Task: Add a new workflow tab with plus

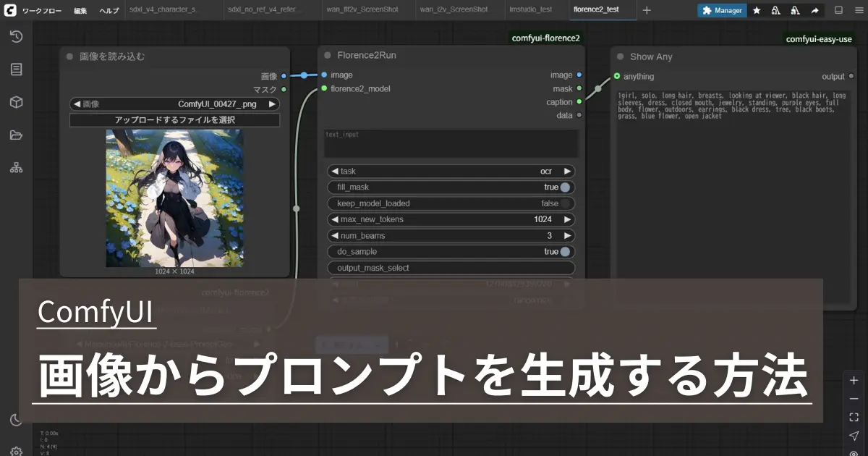Action: coord(647,10)
